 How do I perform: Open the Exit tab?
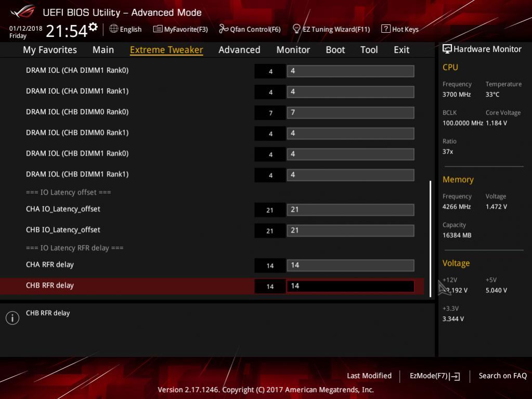[x=401, y=50]
